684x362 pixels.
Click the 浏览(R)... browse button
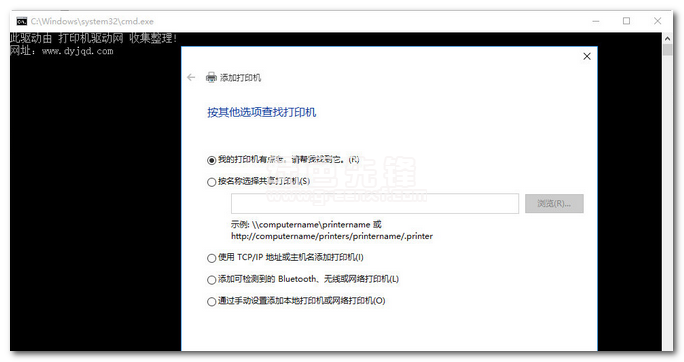[554, 204]
